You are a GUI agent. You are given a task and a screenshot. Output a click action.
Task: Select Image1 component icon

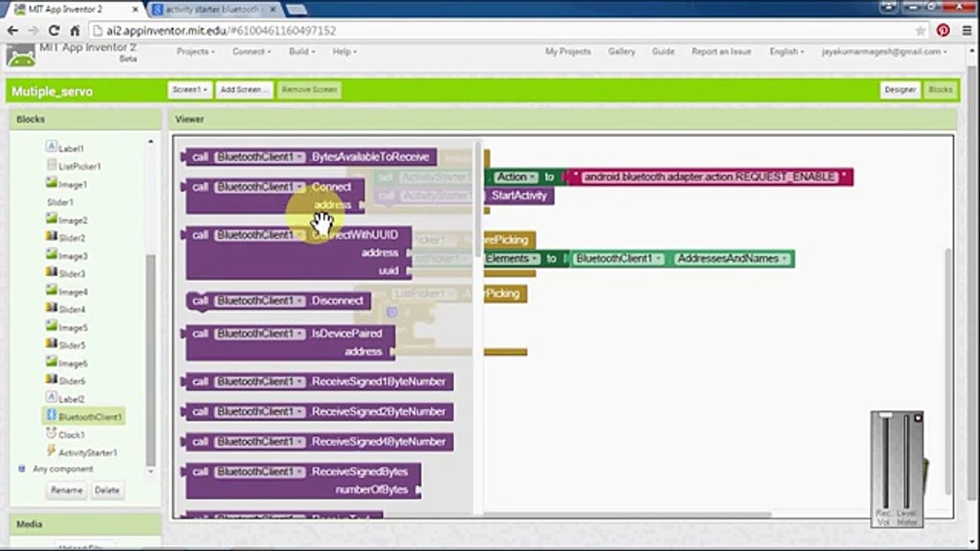51,184
